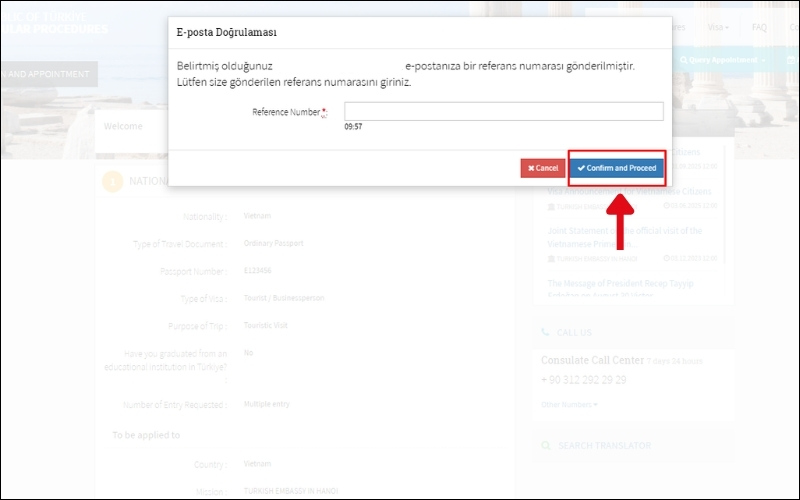Click the Call Us phone icon
Image resolution: width=800 pixels, height=500 pixels.
point(545,332)
